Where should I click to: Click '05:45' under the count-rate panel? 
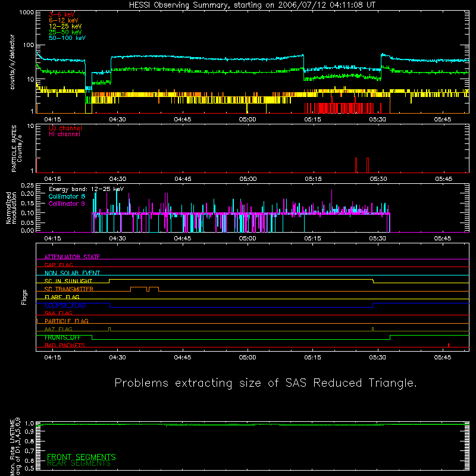pos(442,120)
